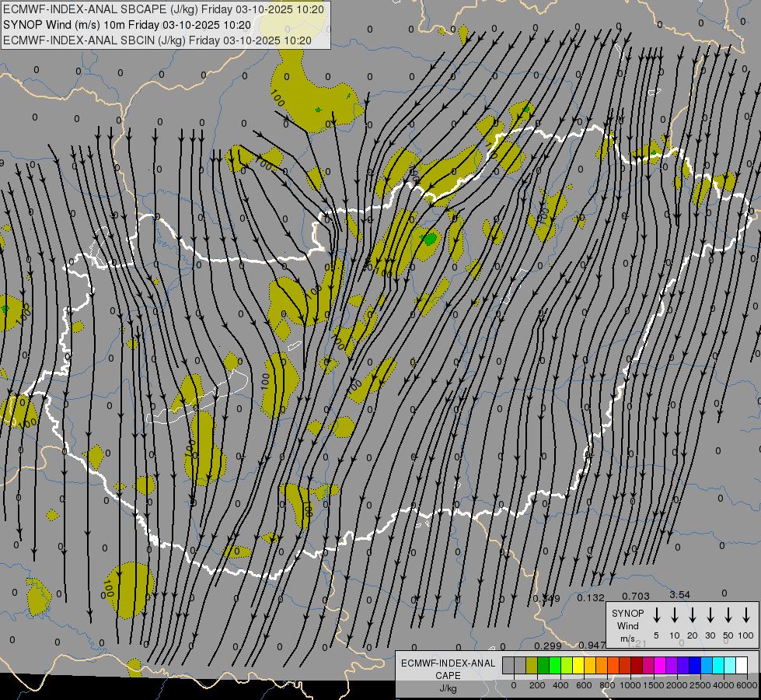Click the 0.947 value on the map
This screenshot has height=700, width=761.
(592, 645)
